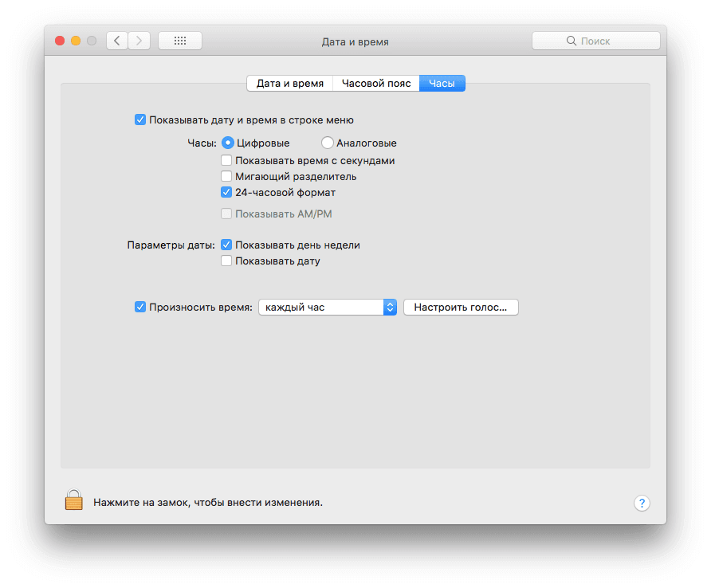
Task: Close the Дата и время window
Action: (x=60, y=41)
